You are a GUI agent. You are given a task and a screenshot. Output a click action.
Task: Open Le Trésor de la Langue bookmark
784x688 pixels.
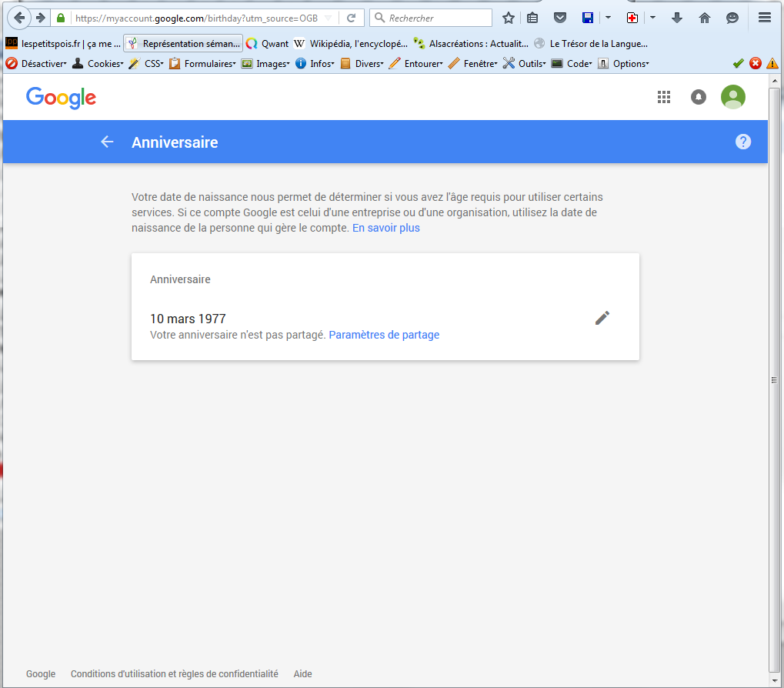[590, 44]
